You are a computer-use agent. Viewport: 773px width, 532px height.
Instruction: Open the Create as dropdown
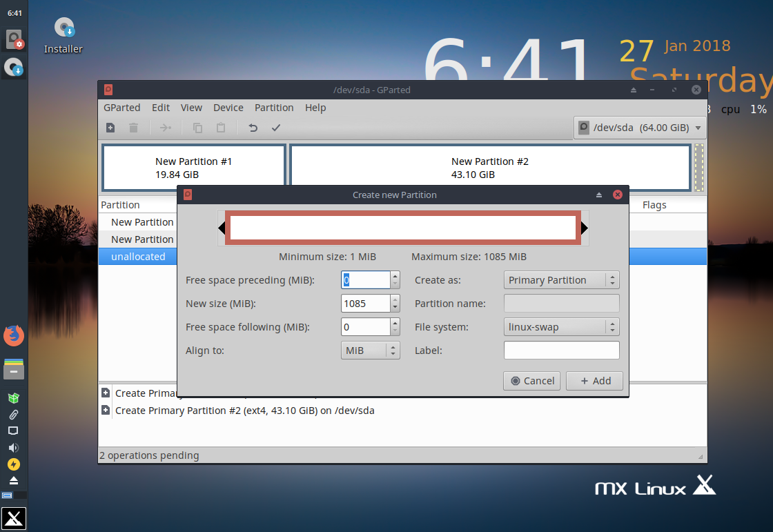pos(562,280)
